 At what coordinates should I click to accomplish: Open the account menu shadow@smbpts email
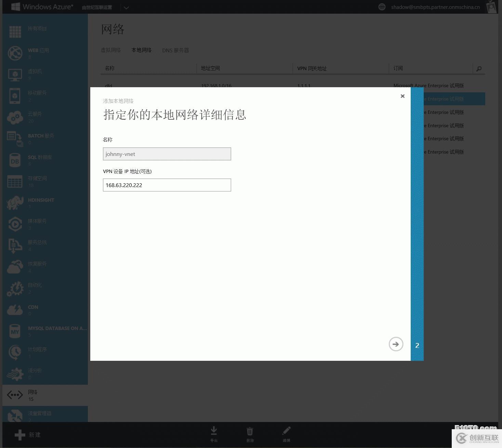435,7
